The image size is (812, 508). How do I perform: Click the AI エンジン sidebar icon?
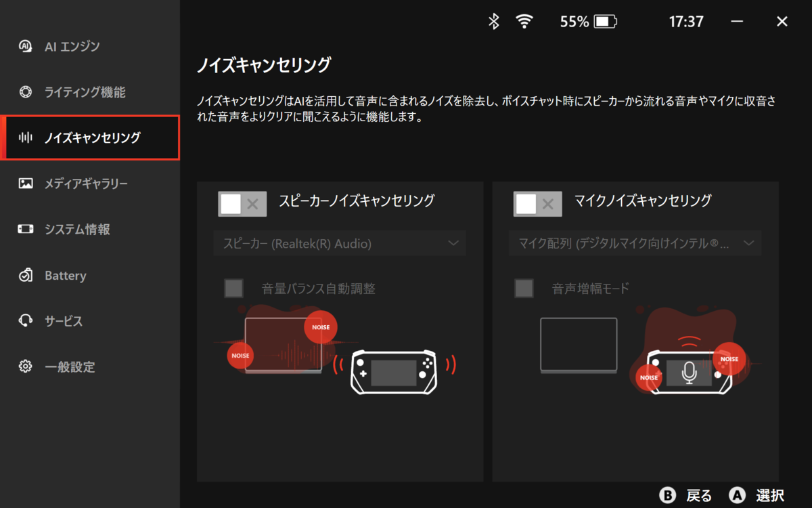(26, 46)
